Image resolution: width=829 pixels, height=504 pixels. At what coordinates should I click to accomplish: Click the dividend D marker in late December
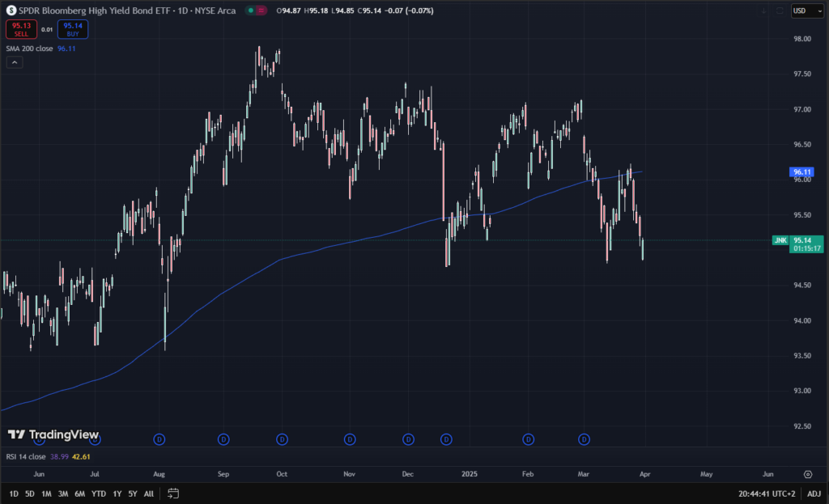pyautogui.click(x=446, y=439)
